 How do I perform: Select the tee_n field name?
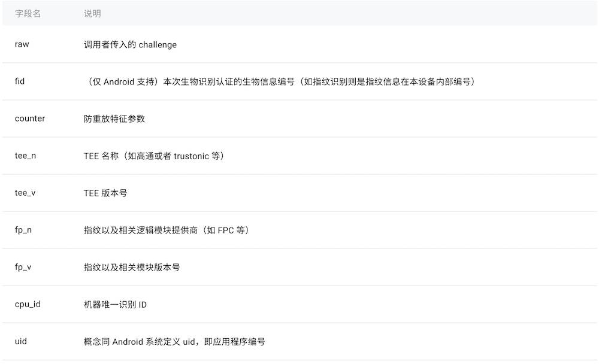pos(26,156)
